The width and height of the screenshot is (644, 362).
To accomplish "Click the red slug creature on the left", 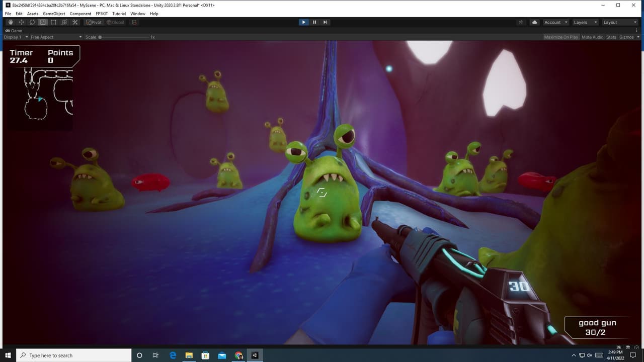I will tap(150, 182).
